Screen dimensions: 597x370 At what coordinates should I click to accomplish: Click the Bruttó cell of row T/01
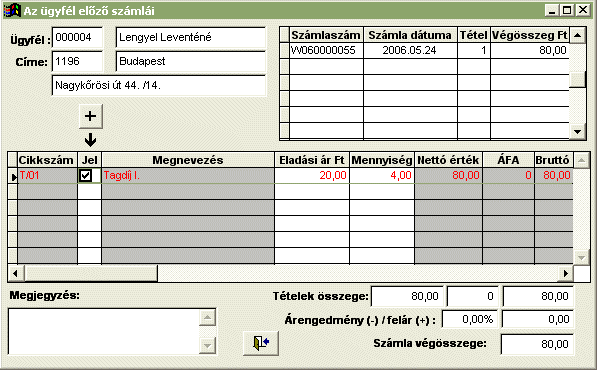[x=554, y=175]
